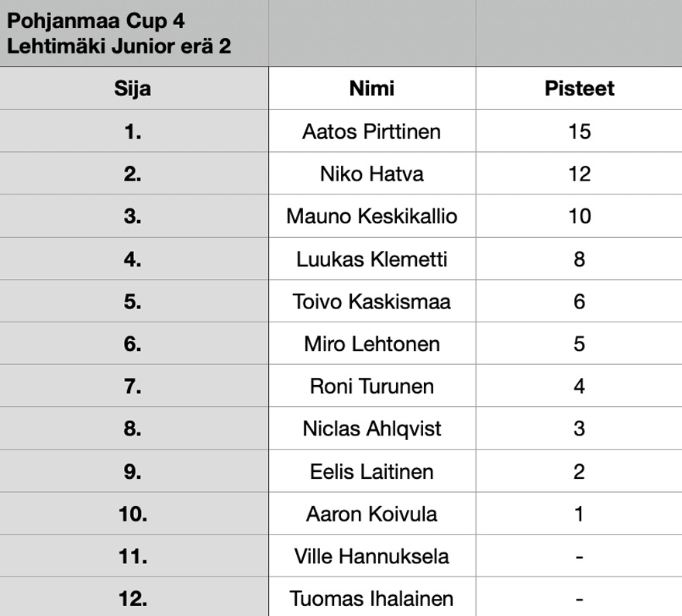
Task: Select the Niko Hatva name cell
Action: pos(372,174)
